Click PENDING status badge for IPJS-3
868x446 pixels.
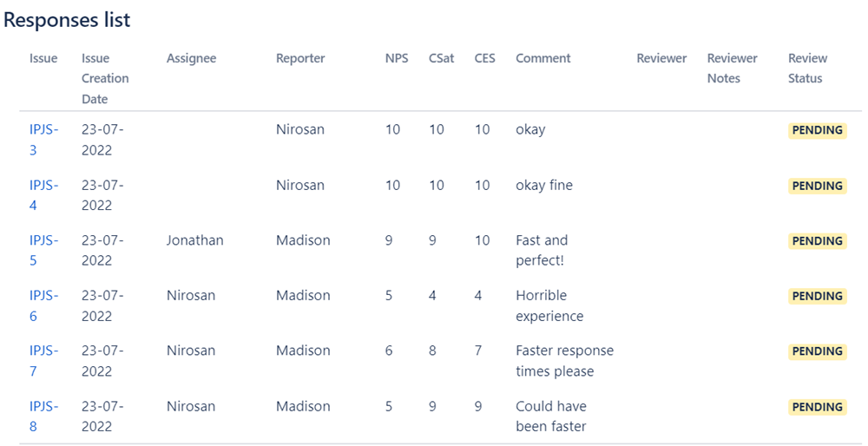[x=817, y=131]
